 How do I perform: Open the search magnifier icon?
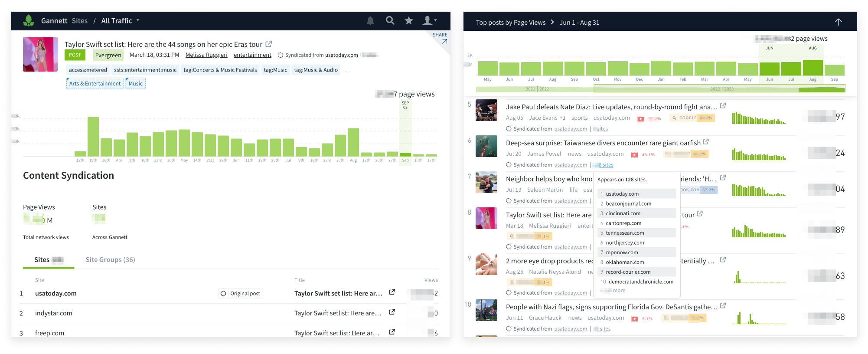[x=390, y=20]
